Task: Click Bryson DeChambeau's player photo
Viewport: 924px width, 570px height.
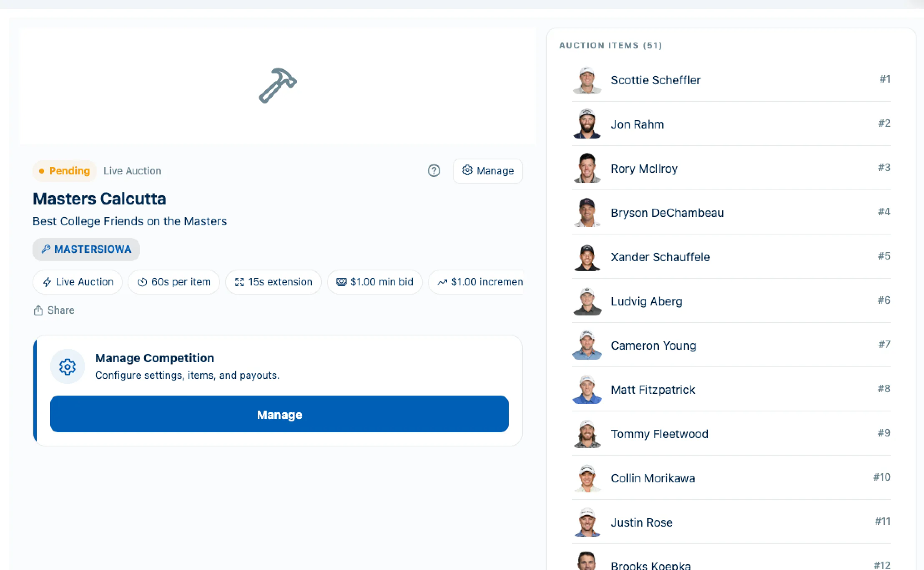Action: [587, 212]
